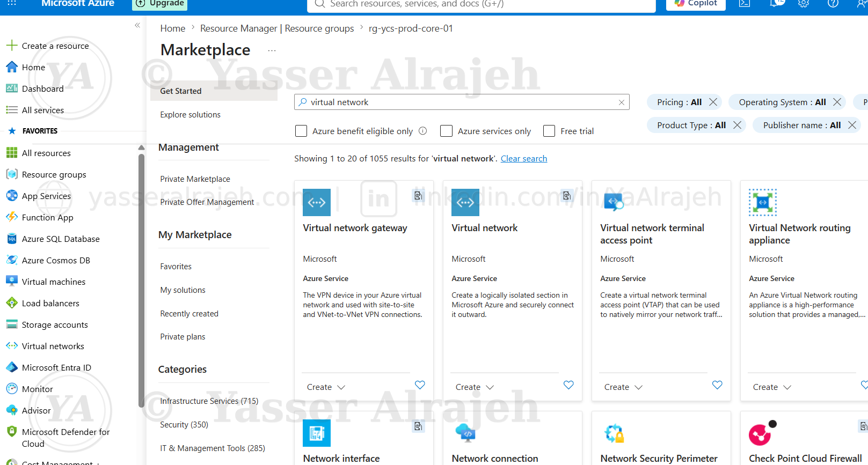Collapse the left navigation pane
Viewport: 868px width, 465px height.
tap(137, 25)
